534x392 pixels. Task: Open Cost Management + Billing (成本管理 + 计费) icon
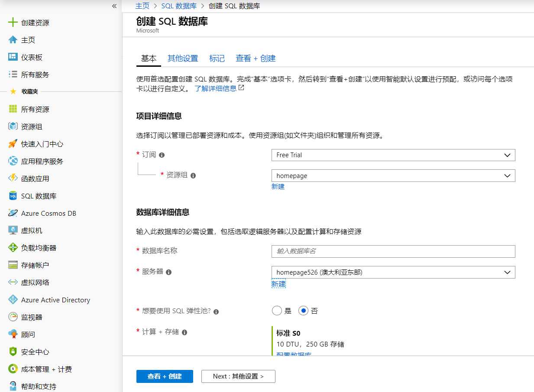pyautogui.click(x=13, y=369)
